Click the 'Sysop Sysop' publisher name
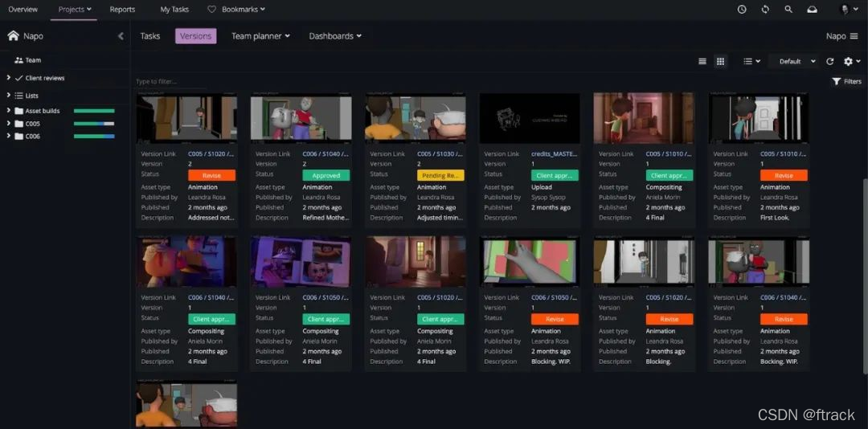 (x=548, y=197)
